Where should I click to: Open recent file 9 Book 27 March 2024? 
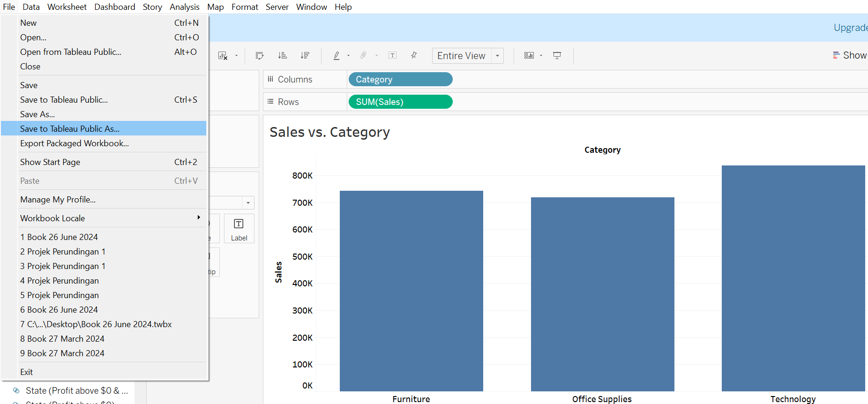pos(104,353)
